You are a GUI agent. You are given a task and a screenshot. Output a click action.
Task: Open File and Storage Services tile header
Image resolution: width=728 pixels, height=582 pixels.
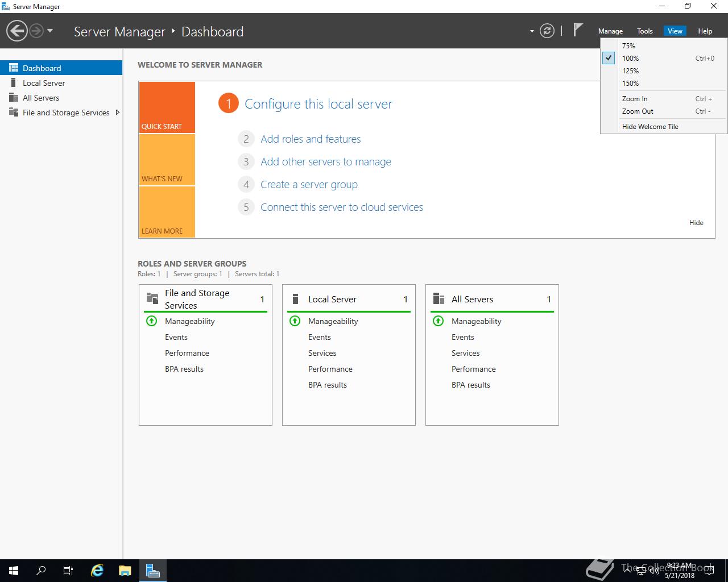tap(205, 299)
